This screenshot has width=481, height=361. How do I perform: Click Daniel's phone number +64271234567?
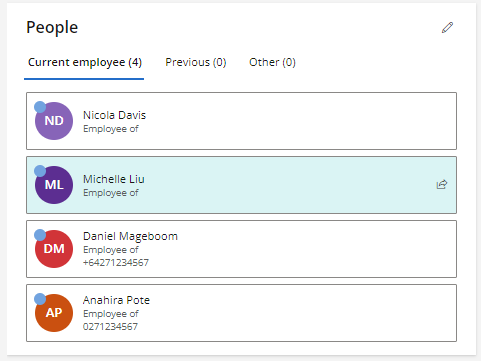tap(116, 263)
